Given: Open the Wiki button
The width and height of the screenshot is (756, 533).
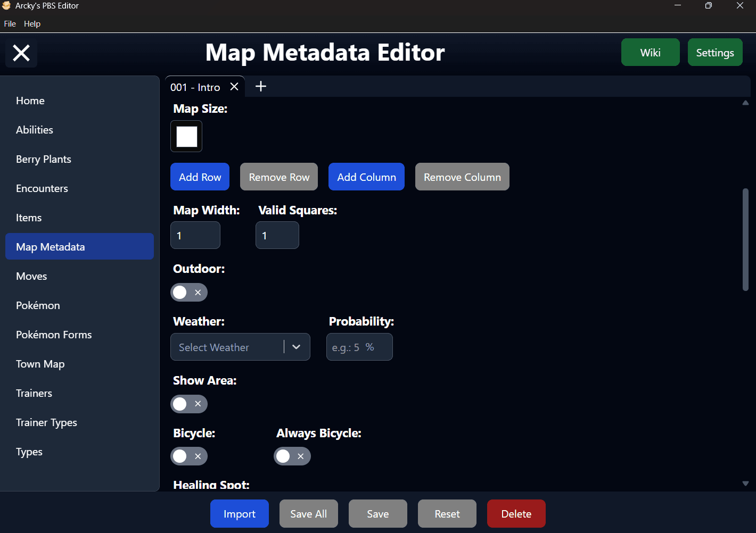Looking at the screenshot, I should 651,52.
